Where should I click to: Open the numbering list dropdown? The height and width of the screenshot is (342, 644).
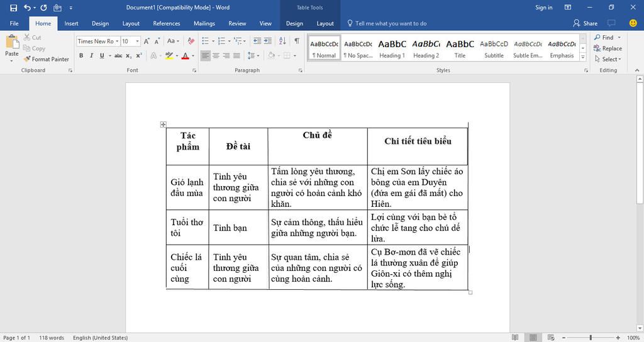coord(229,41)
